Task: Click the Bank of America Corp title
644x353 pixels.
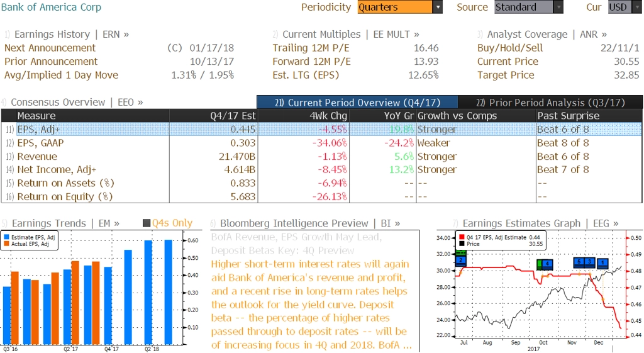Action: pos(51,7)
